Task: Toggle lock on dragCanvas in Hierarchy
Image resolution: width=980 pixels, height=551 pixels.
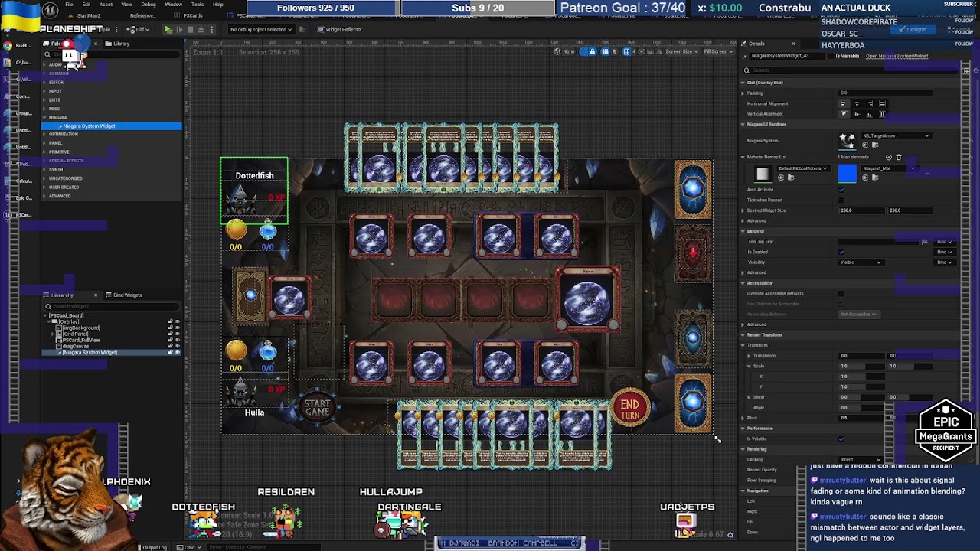Action: coord(170,346)
